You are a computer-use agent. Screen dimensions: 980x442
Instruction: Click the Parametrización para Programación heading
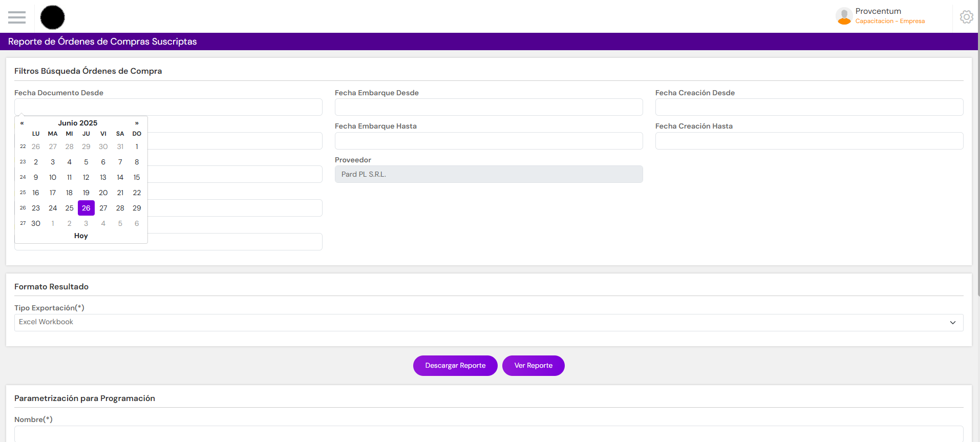(x=84, y=398)
